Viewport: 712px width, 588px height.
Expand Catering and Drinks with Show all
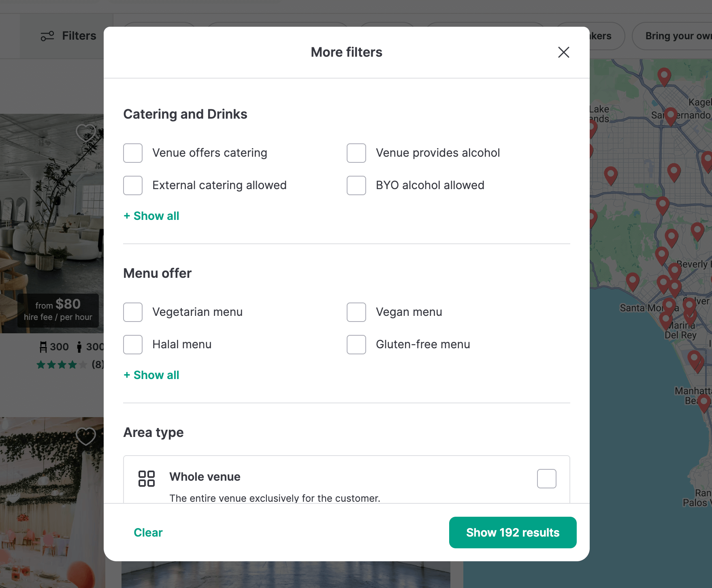coord(151,216)
